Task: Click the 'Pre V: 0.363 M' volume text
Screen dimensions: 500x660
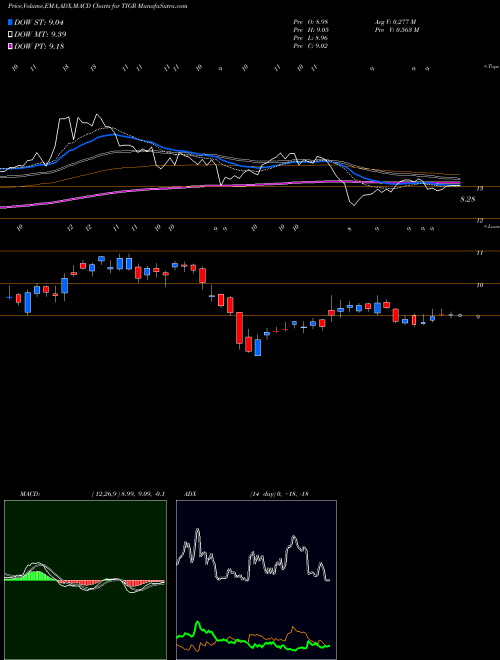Action: 396,30
